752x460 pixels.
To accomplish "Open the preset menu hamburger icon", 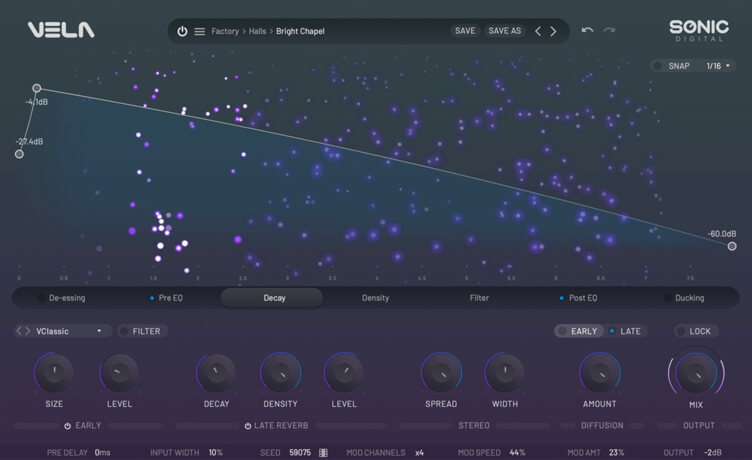I will tap(200, 31).
